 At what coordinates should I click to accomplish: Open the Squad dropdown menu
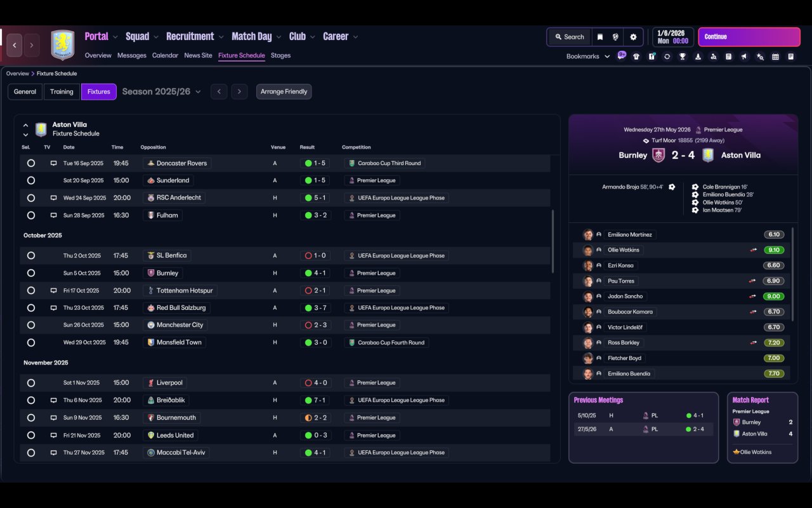(x=142, y=37)
